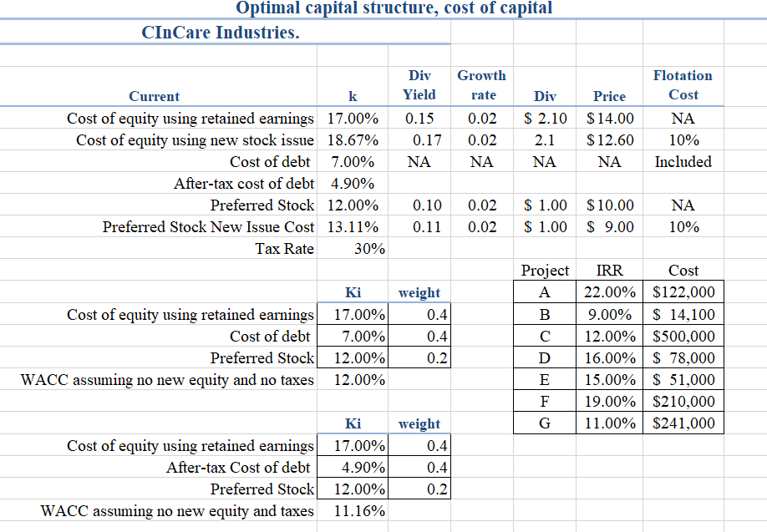The width and height of the screenshot is (767, 532).
Task: Click the IRR header in project table
Action: click(608, 271)
